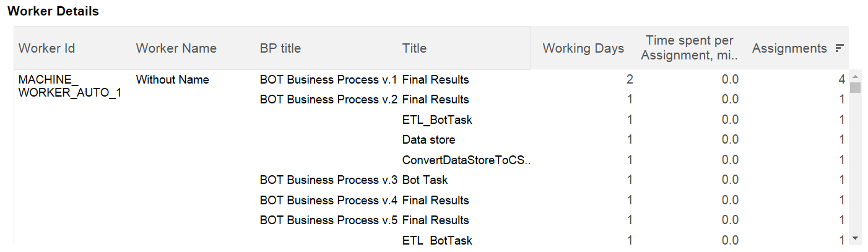Select the MACHINE_WORKER_AUTO_1 worker id cell
The image size is (868, 252).
70,86
